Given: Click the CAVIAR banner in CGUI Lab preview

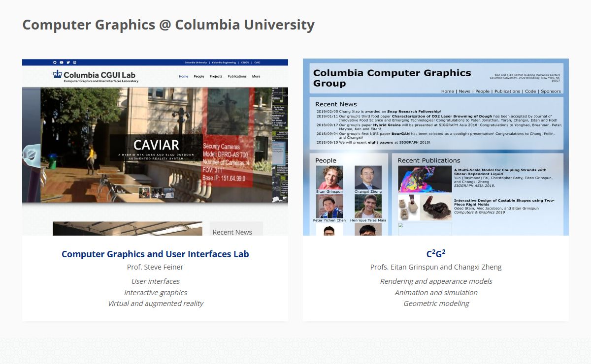Looking at the screenshot, I should 156,148.
